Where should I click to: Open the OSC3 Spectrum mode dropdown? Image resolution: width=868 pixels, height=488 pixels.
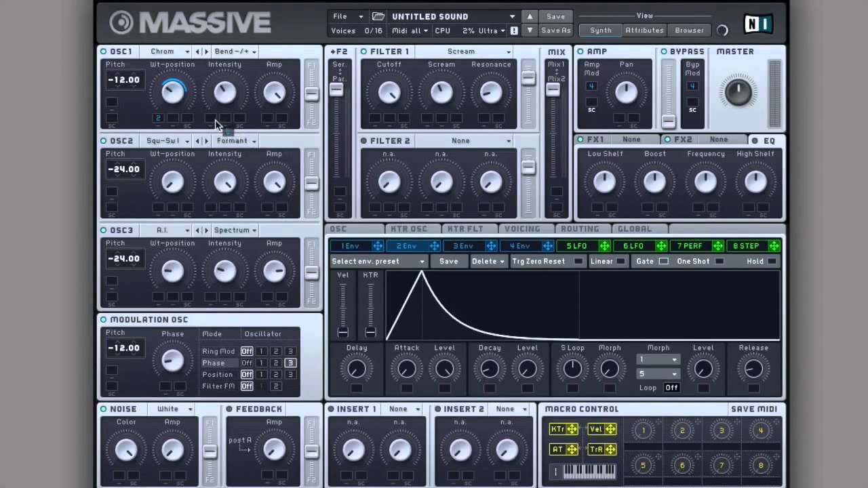click(x=235, y=230)
